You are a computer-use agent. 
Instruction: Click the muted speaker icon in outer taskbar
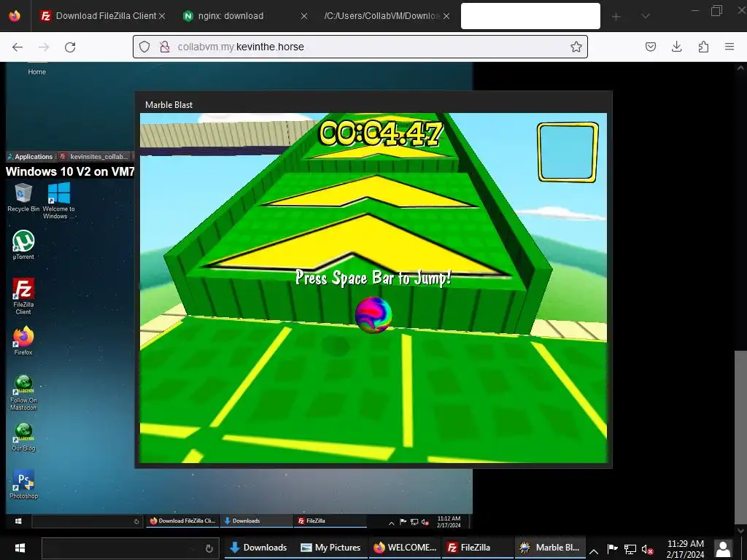(x=648, y=550)
